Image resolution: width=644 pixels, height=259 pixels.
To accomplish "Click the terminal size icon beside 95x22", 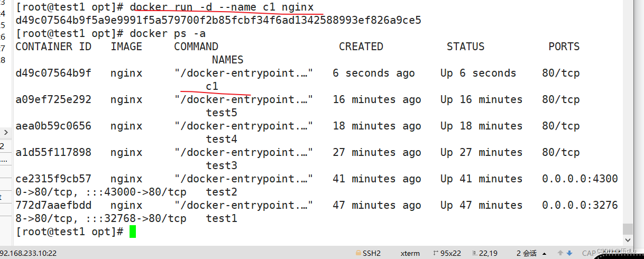I will [x=436, y=253].
